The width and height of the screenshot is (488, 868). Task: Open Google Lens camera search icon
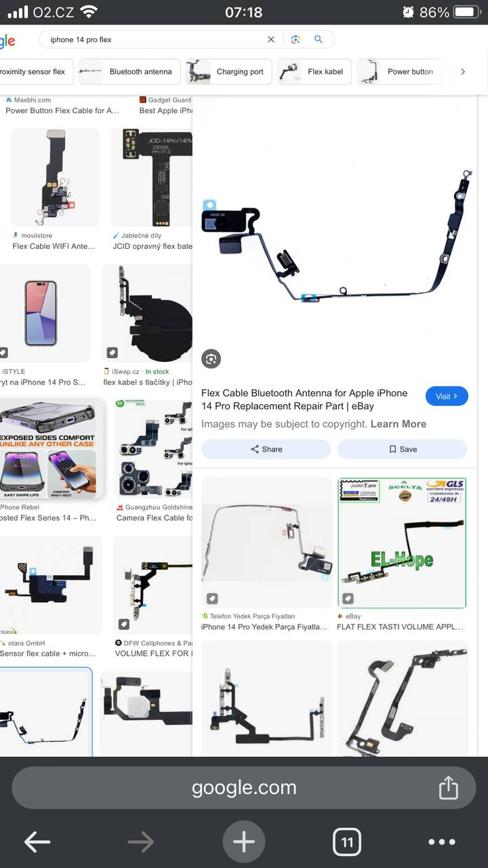pyautogui.click(x=296, y=39)
